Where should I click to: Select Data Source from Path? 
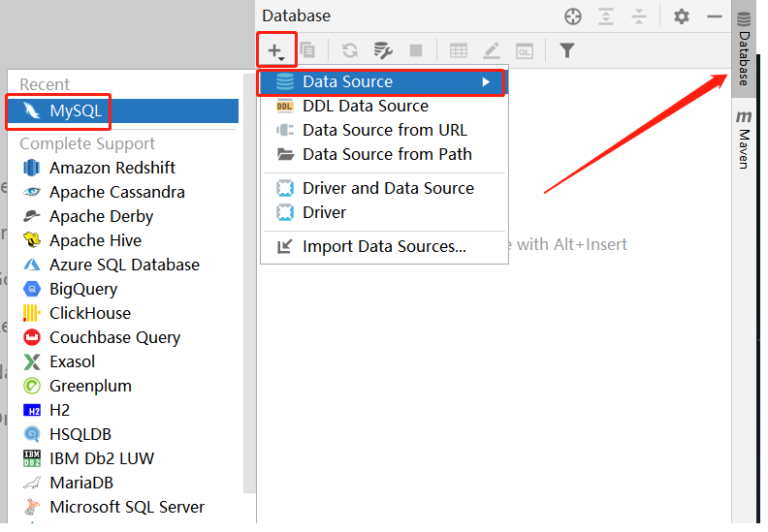pos(385,155)
